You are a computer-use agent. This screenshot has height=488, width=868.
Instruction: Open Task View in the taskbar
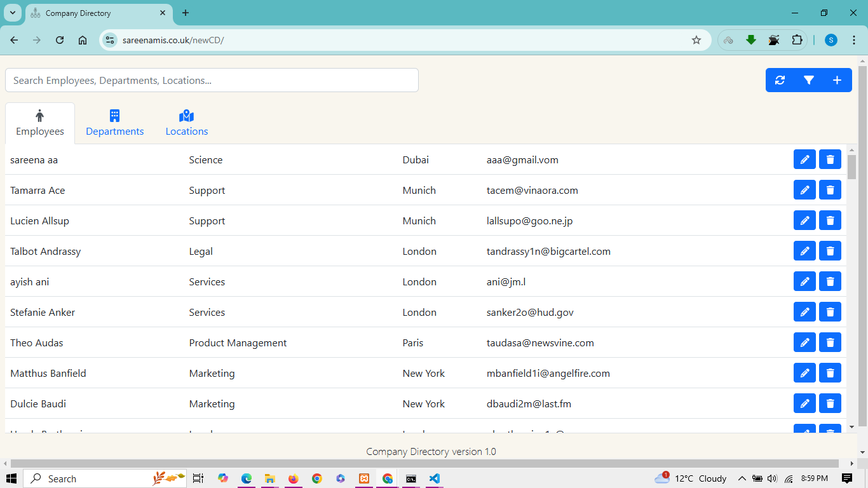(x=198, y=478)
